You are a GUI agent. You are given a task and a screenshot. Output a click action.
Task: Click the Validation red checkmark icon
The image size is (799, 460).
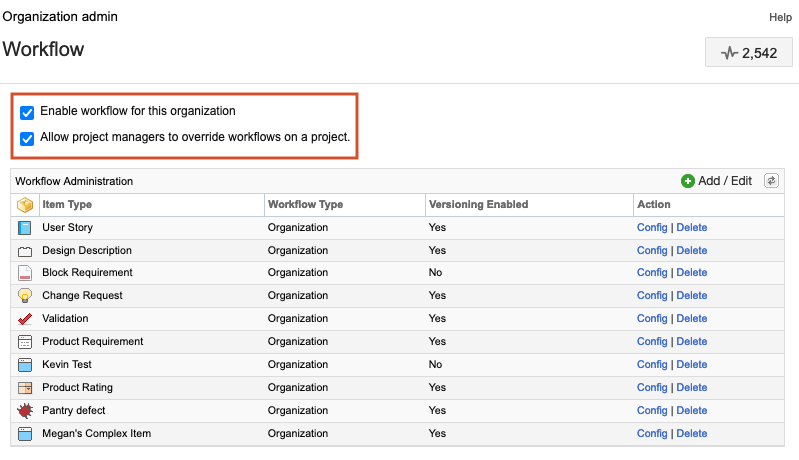pyautogui.click(x=24, y=319)
